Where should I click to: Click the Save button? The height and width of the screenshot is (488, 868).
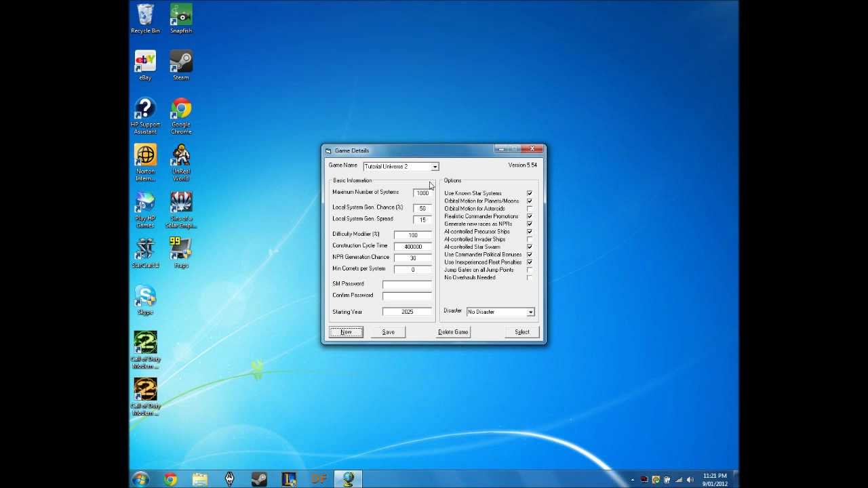click(388, 332)
